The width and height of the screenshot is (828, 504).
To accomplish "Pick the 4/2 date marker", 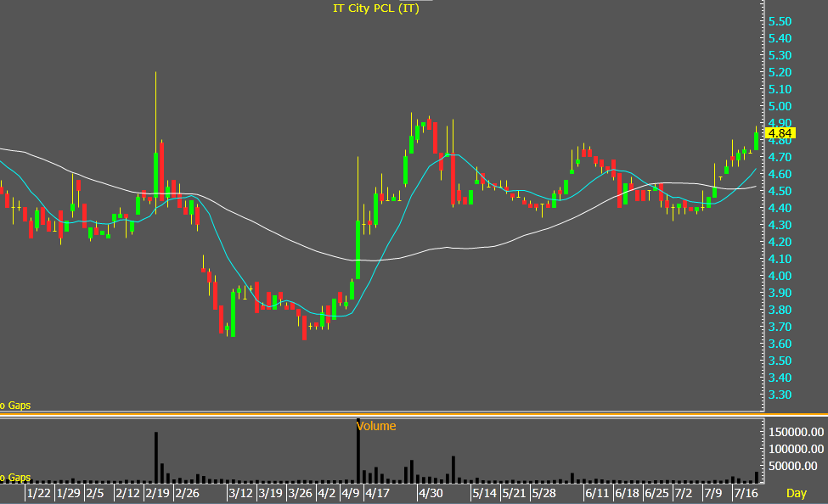I will click(326, 494).
